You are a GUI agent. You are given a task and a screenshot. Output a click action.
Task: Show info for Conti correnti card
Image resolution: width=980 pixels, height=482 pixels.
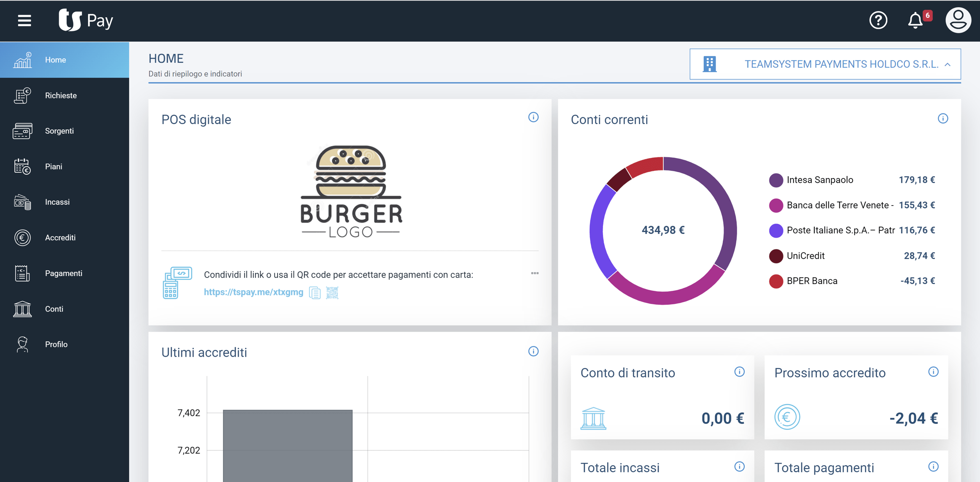[943, 119]
